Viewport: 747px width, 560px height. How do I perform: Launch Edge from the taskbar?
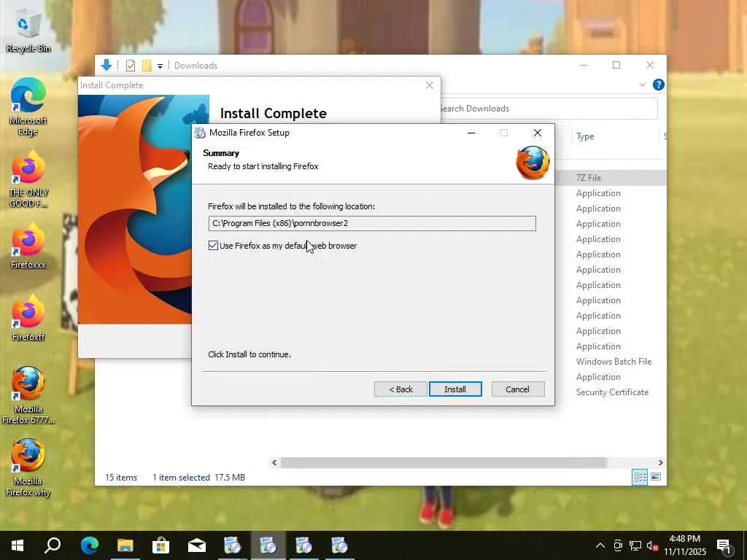point(89,545)
